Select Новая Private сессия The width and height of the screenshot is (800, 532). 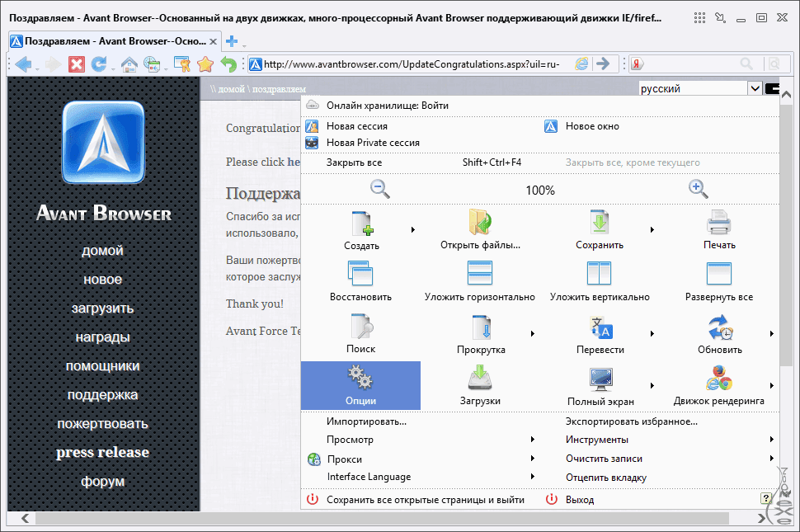point(421,143)
